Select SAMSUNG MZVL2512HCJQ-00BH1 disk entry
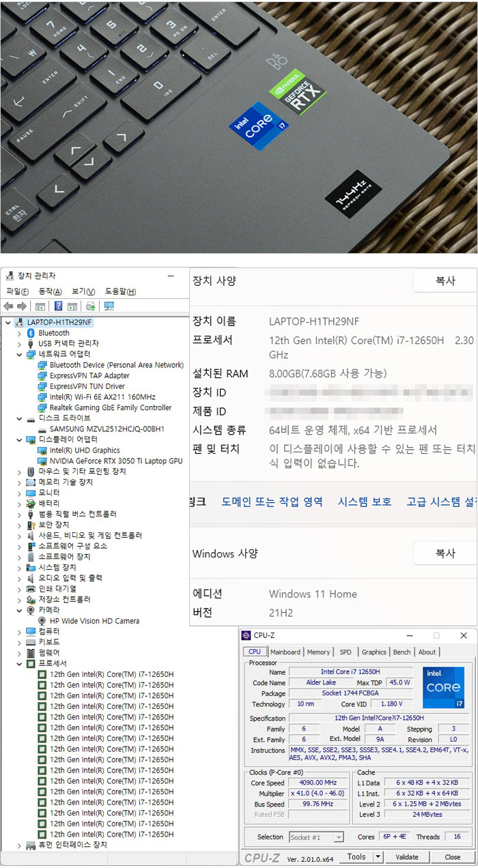 tap(107, 429)
